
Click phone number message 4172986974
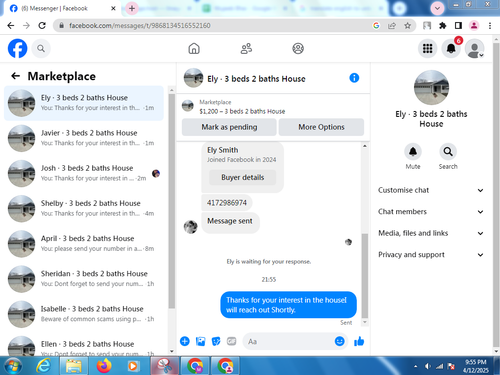pos(227,203)
